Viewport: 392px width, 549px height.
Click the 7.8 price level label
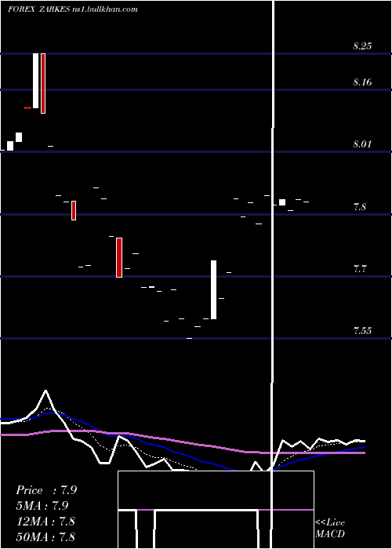[359, 206]
